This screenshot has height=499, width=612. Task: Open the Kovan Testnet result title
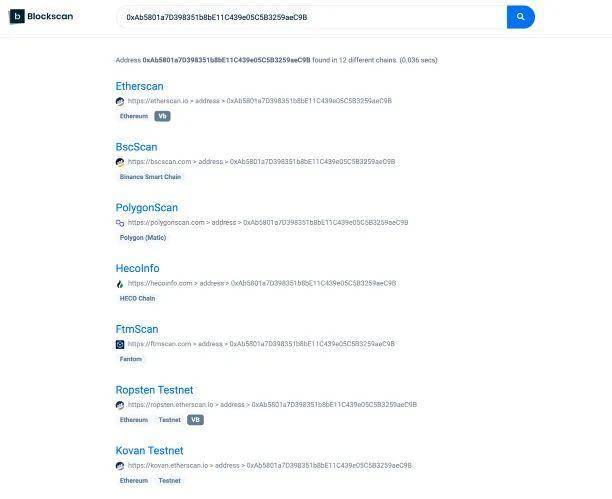point(150,451)
